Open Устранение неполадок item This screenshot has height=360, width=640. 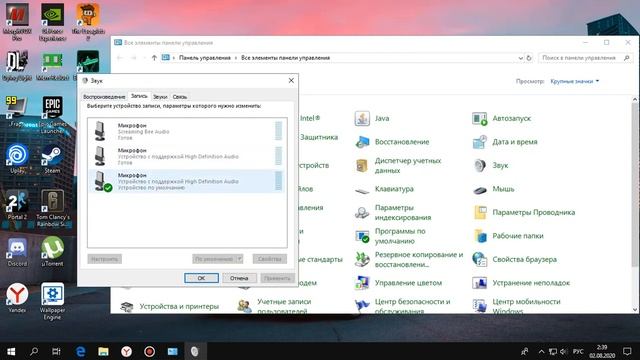click(521, 283)
